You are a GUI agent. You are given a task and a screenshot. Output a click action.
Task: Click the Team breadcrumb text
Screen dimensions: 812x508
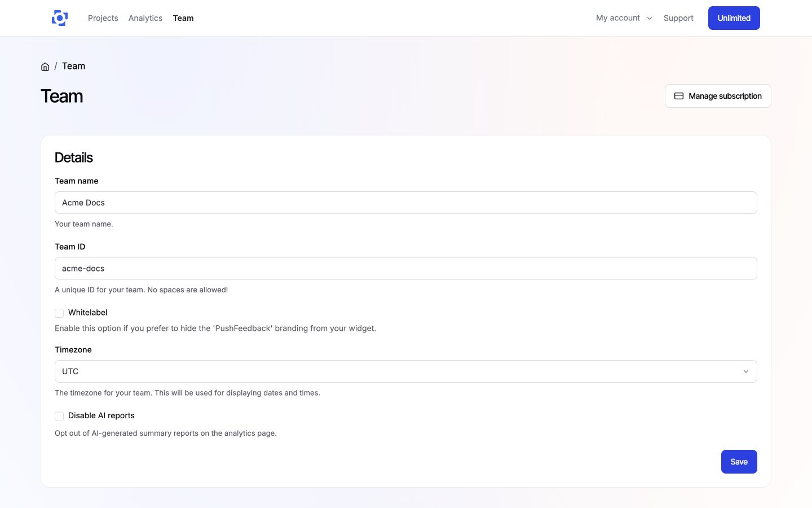coord(73,66)
